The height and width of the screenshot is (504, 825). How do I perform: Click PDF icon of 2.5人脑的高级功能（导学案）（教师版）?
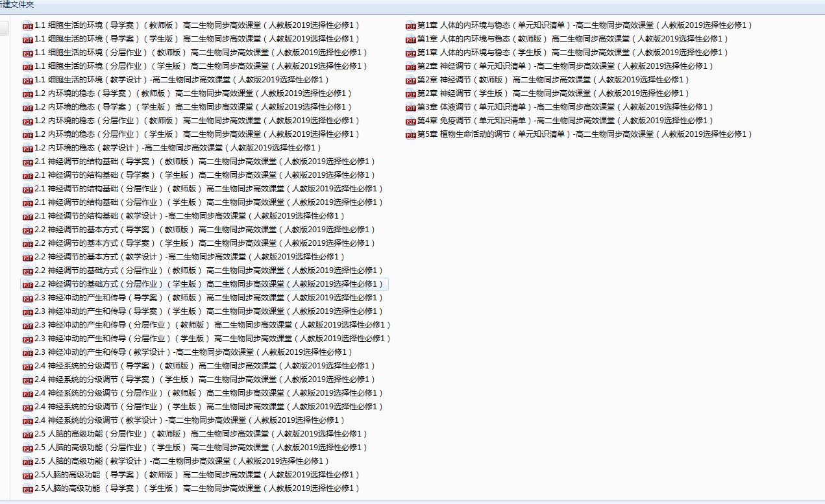[27, 475]
